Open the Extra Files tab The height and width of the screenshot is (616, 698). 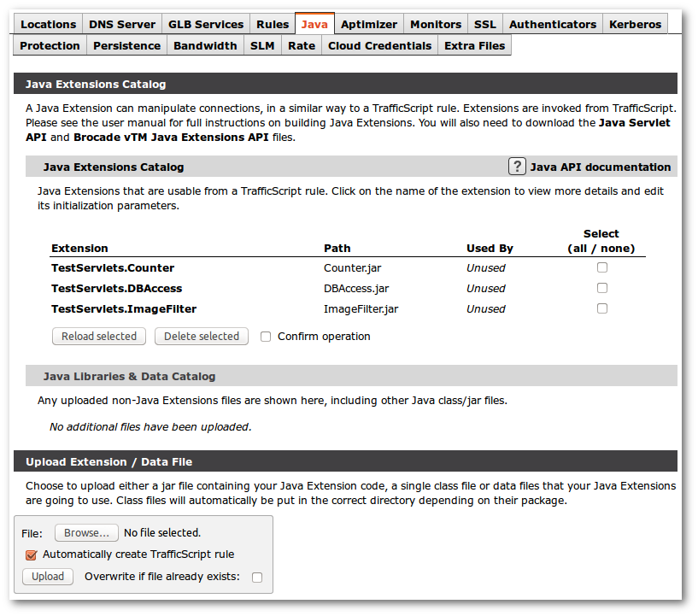474,46
